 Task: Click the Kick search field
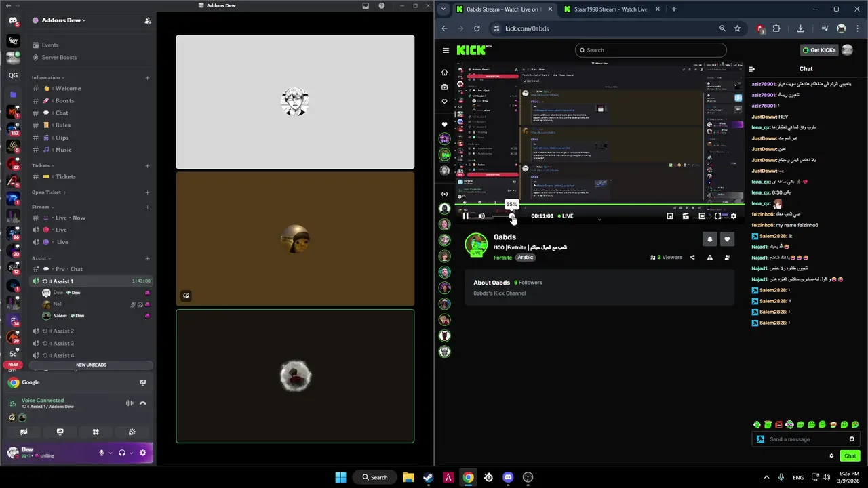point(650,50)
